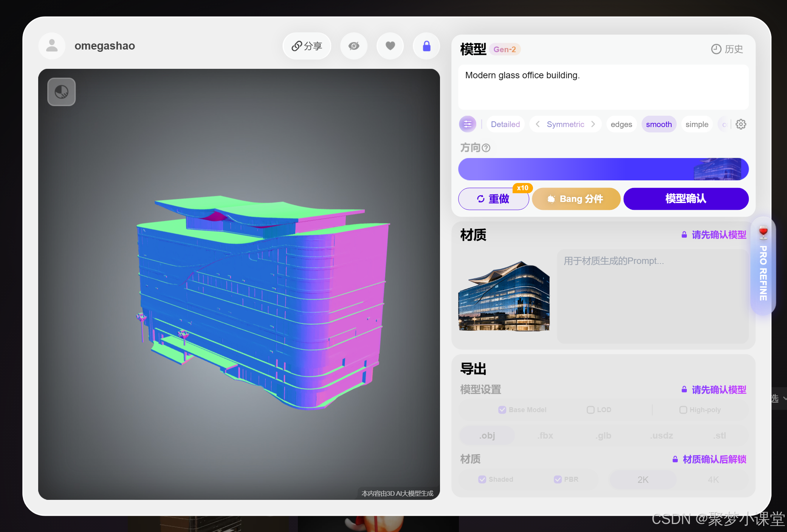Select the smooth style tag

(658, 124)
